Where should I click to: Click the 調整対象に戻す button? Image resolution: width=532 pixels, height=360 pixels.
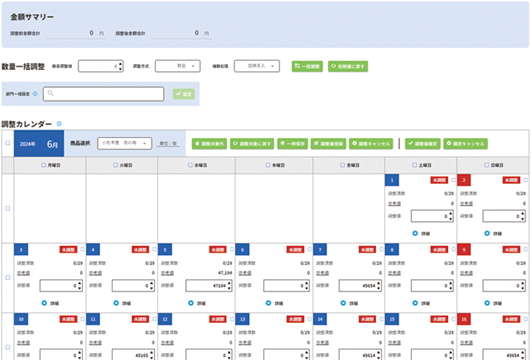coord(252,144)
